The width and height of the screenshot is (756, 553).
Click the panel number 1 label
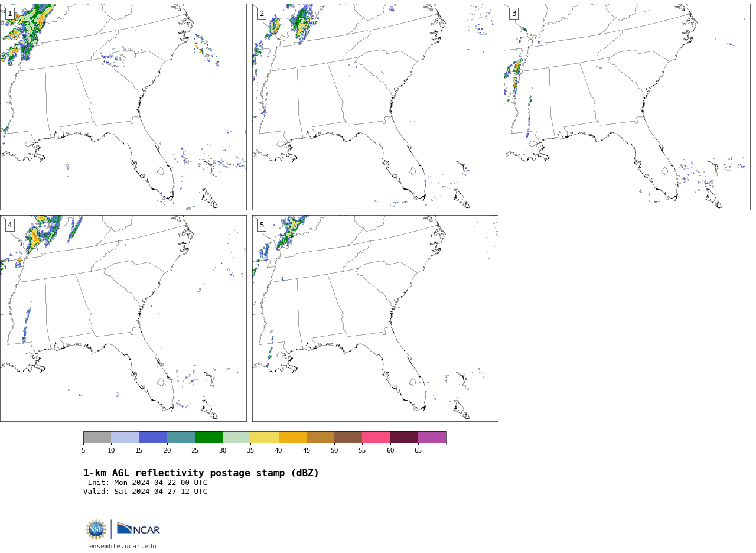[9, 14]
